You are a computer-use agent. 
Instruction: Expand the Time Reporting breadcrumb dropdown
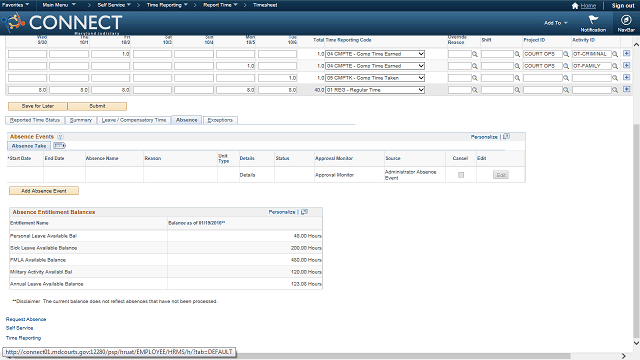[167, 5]
